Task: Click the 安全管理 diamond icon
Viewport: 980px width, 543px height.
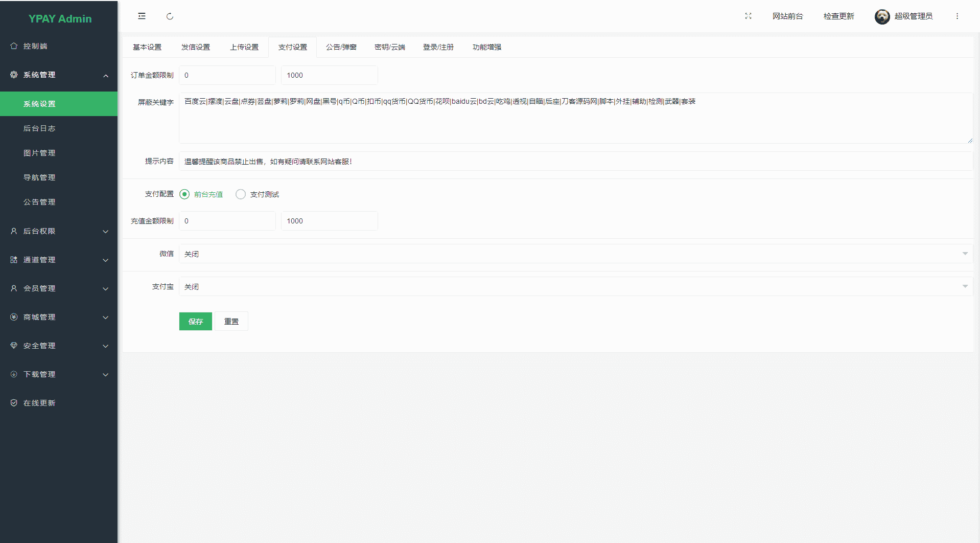Action: pyautogui.click(x=14, y=346)
